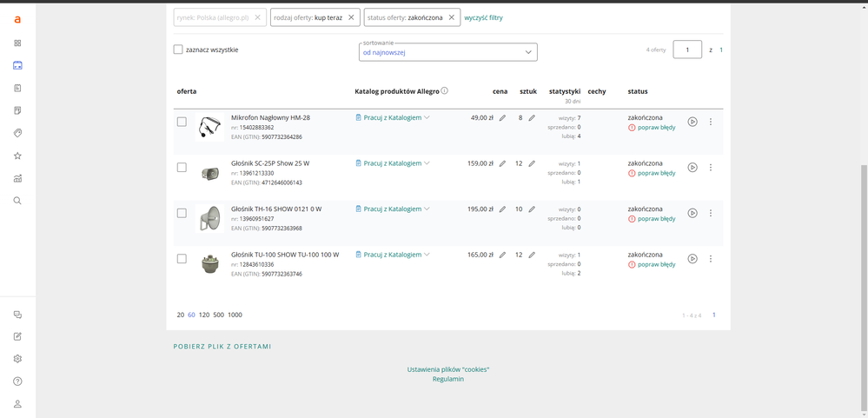Click 'wyczyść filtry' link

(x=484, y=17)
